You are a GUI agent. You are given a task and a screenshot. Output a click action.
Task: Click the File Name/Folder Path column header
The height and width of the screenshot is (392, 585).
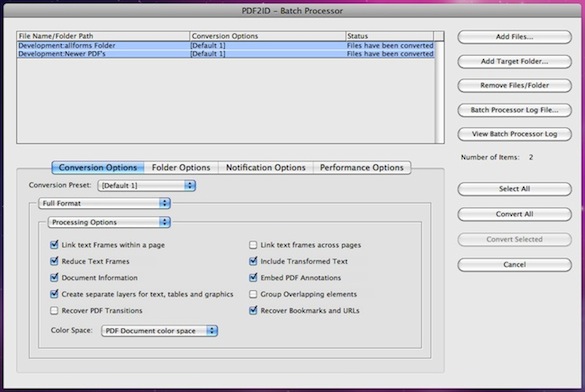[x=103, y=36]
